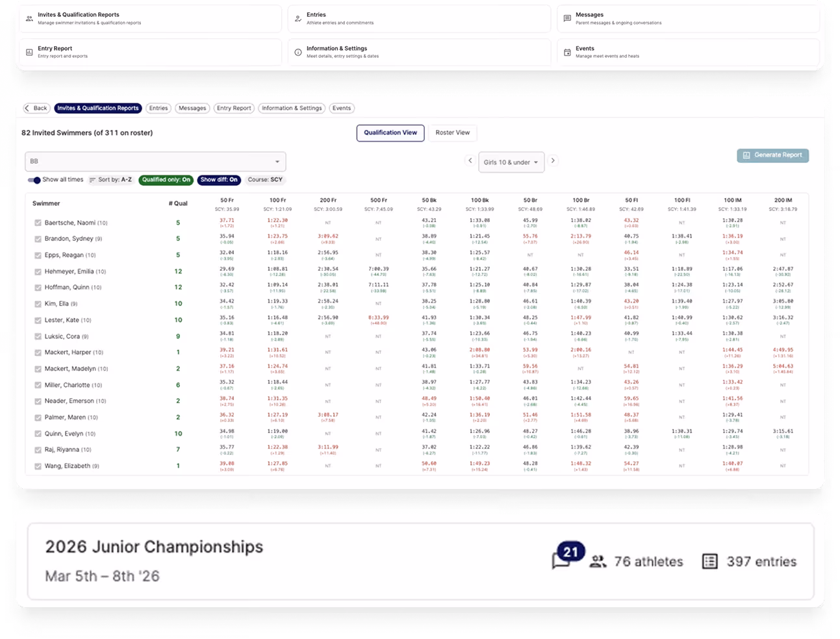Click the Messages card chat icon
The image size is (840, 639).
[567, 19]
